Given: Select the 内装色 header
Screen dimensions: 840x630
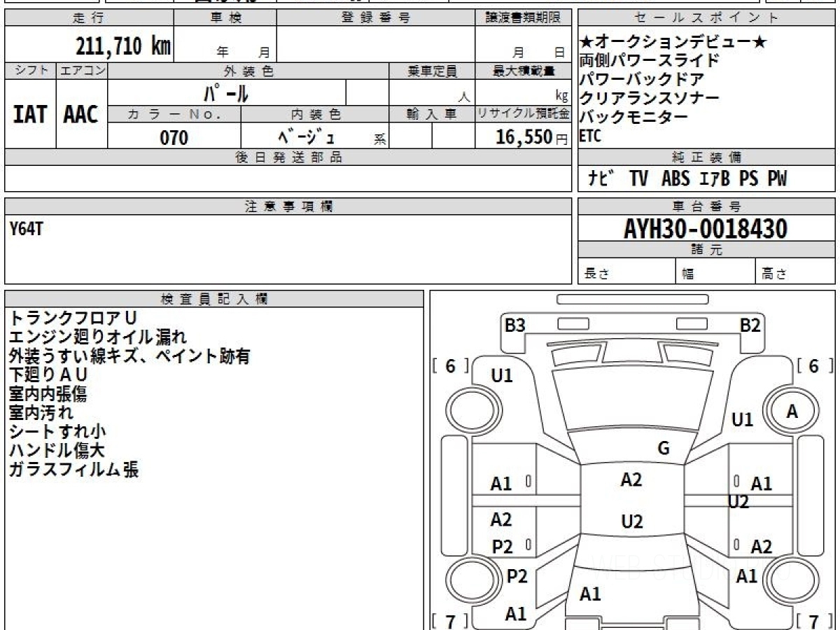Looking at the screenshot, I should [x=315, y=114].
